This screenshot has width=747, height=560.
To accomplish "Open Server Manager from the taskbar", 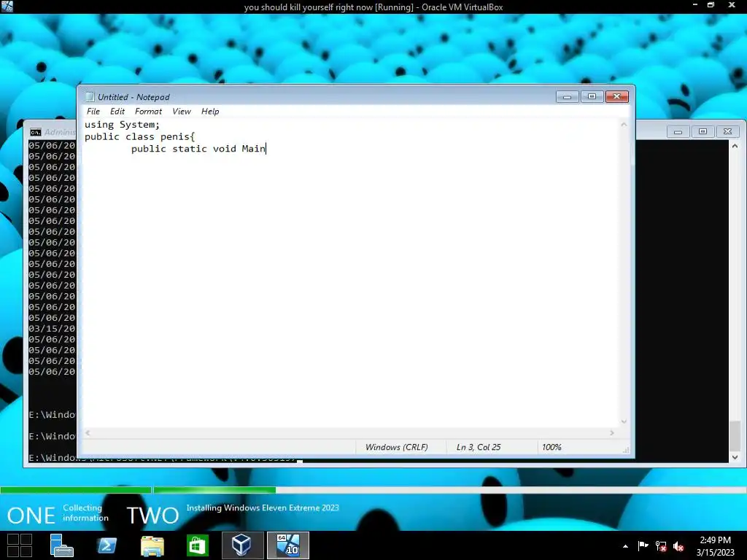I will pos(62,545).
